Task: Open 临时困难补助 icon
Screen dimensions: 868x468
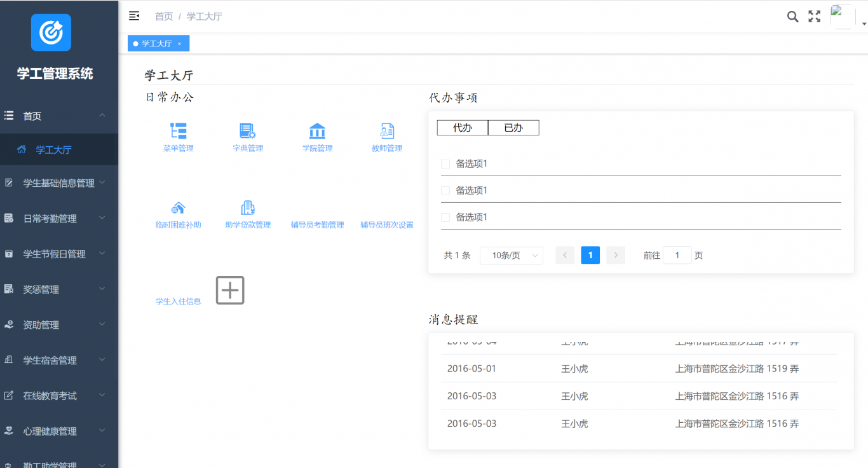Action: (x=179, y=208)
